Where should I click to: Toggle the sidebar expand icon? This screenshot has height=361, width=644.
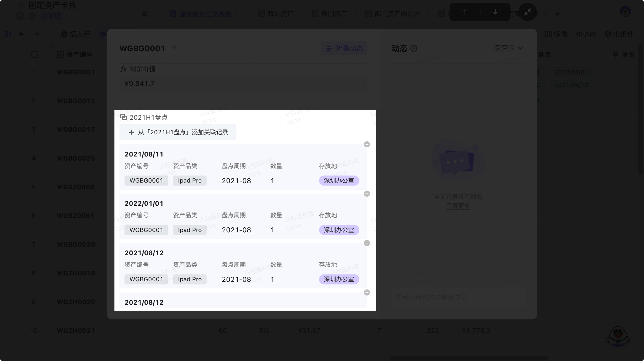tap(8, 34)
